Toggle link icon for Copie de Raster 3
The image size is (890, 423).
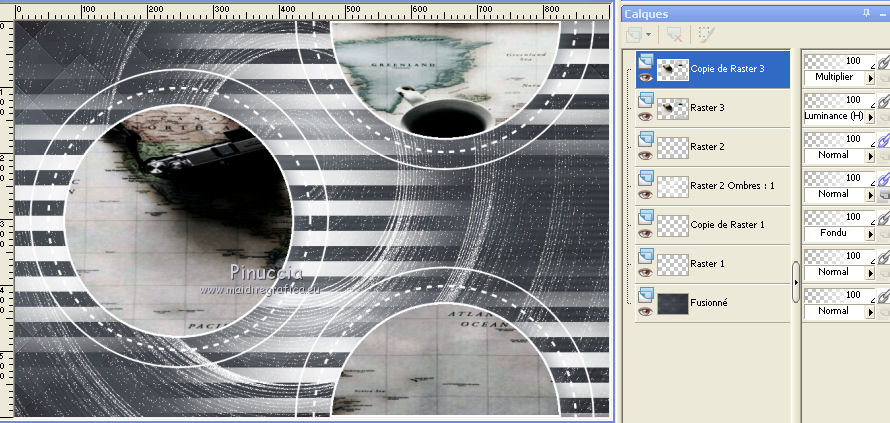pos(883,62)
